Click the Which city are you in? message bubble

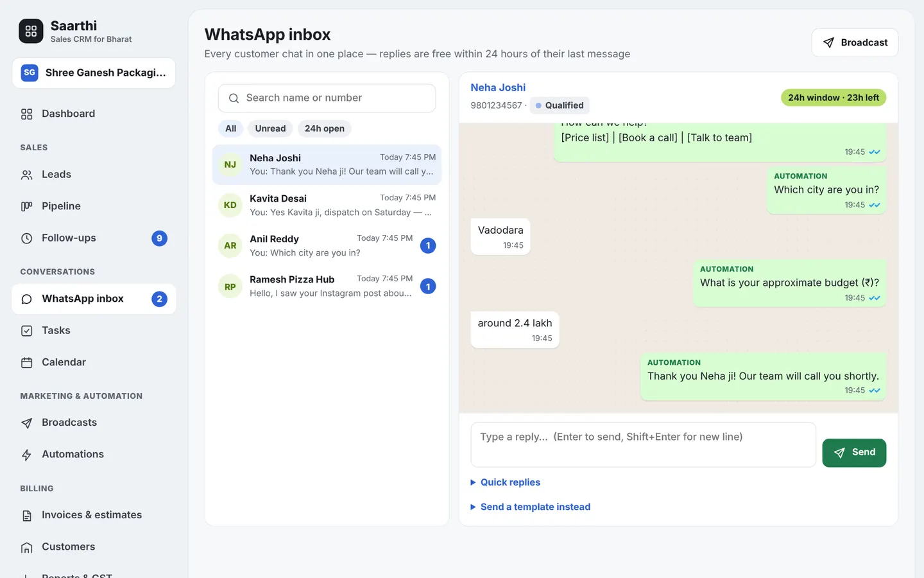826,191
